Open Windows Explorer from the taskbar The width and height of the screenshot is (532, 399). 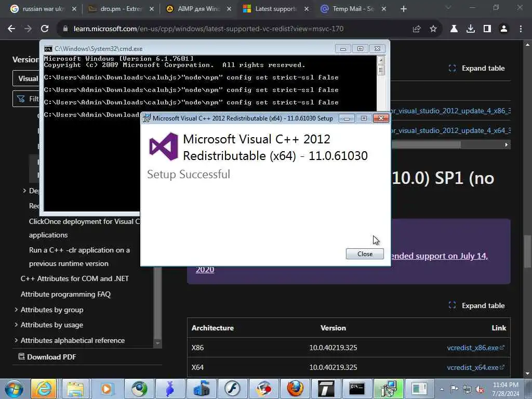click(75, 389)
